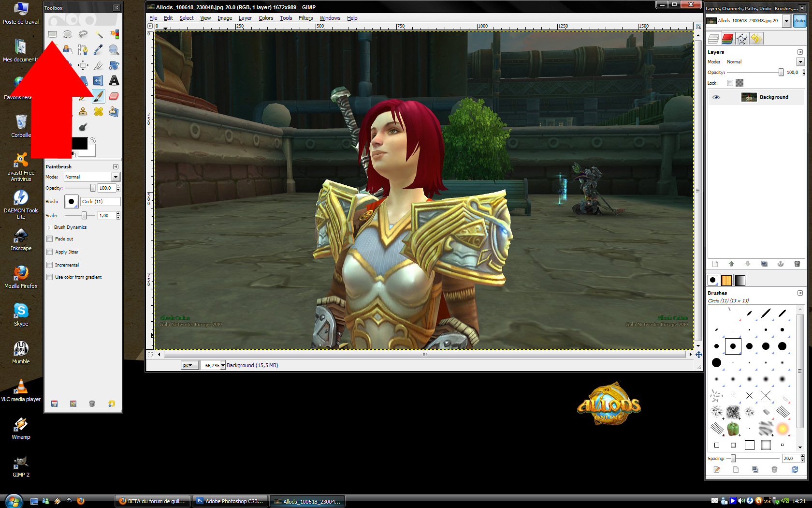The image size is (812, 508).
Task: Open Adobe Photoshop CS3 taskbar button
Action: click(x=231, y=501)
